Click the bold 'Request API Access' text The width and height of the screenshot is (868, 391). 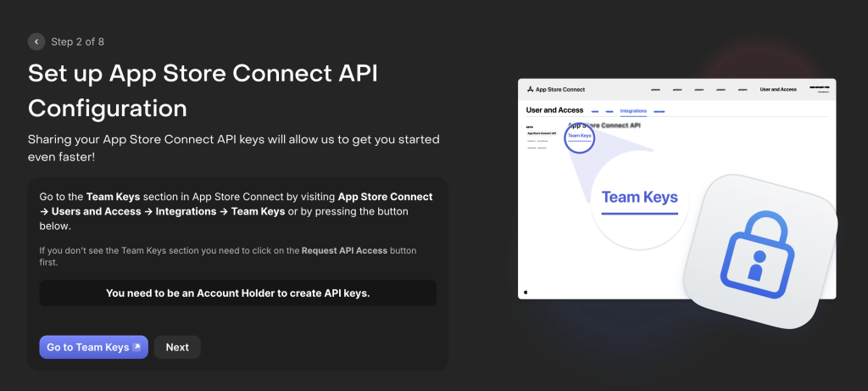[344, 250]
